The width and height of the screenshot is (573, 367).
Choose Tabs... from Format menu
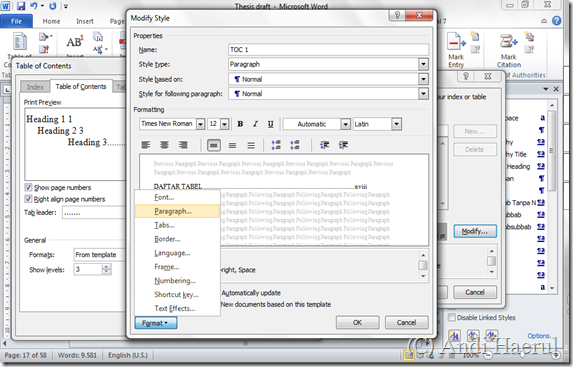pyautogui.click(x=177, y=225)
